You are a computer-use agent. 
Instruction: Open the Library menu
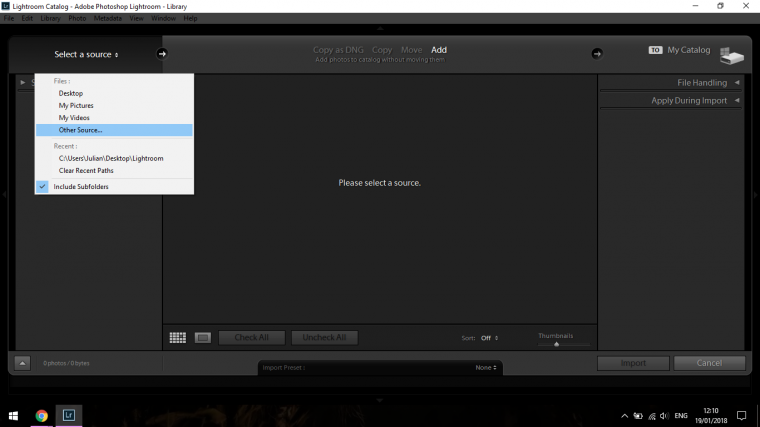[50, 18]
